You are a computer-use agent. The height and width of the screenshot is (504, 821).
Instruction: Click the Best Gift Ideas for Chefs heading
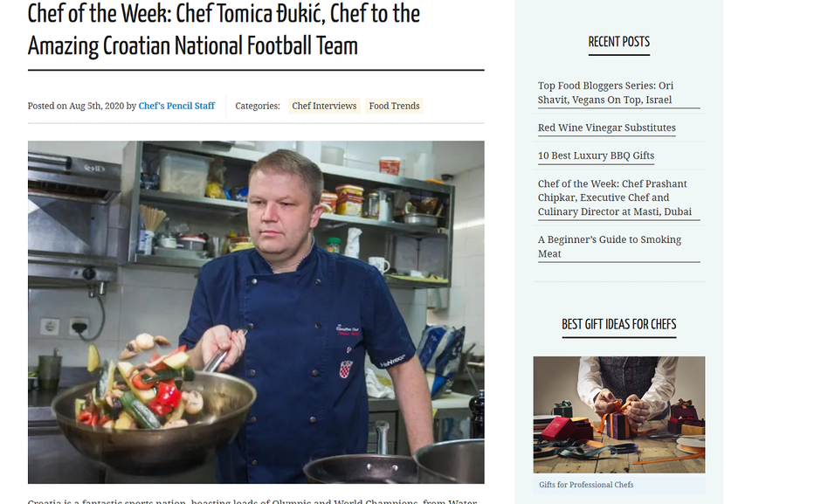[619, 324]
